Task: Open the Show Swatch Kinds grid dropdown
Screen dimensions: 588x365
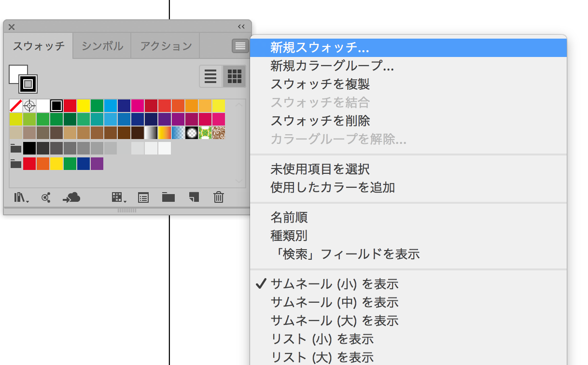Action: 118,197
